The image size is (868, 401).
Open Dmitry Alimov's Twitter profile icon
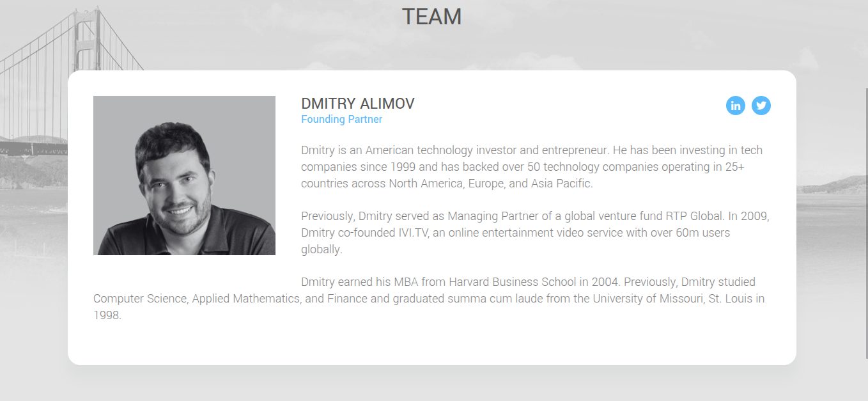[x=761, y=106]
